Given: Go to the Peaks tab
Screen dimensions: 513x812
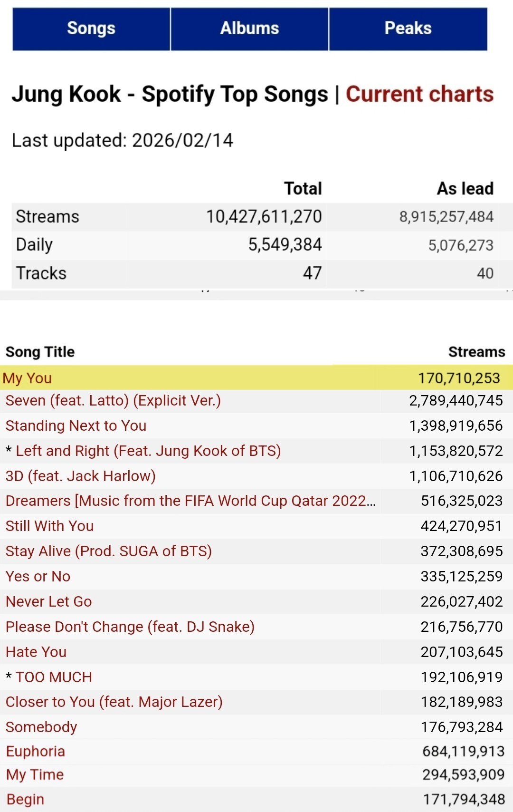Looking at the screenshot, I should point(408,29).
